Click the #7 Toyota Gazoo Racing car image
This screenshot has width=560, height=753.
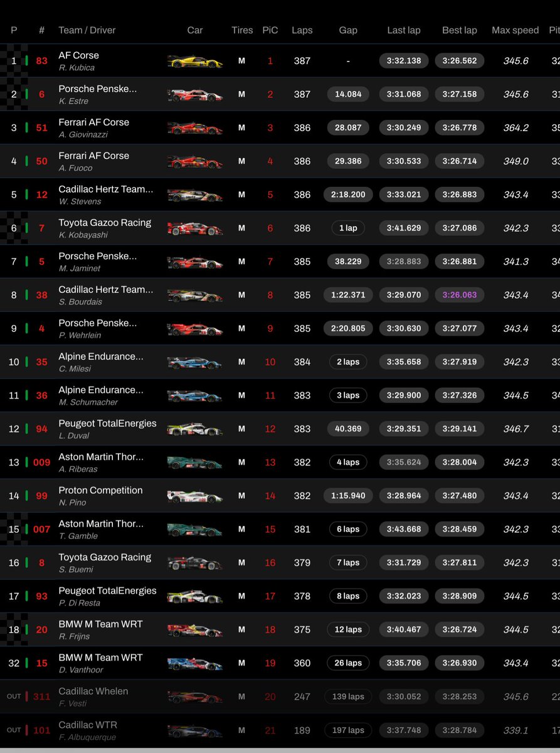[195, 228]
